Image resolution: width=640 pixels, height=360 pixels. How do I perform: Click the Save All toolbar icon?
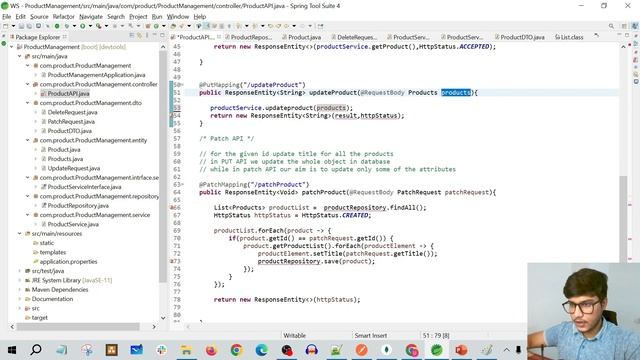click(29, 26)
